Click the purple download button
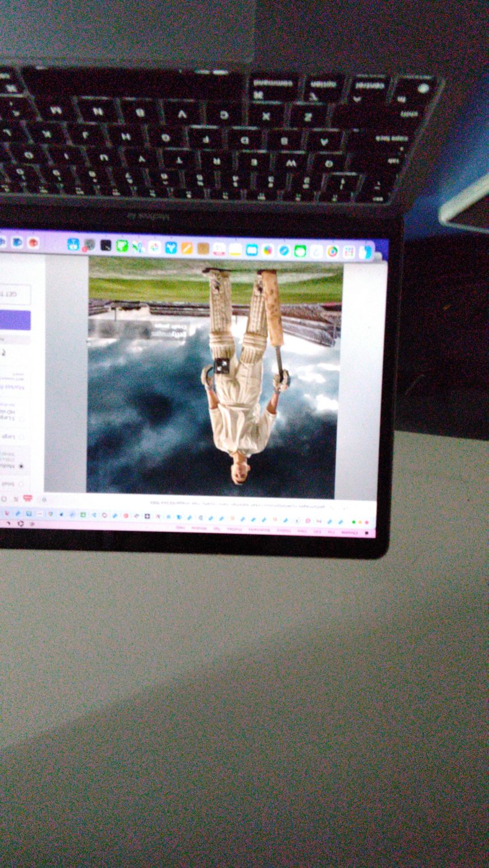Image resolution: width=489 pixels, height=868 pixels. [x=14, y=320]
